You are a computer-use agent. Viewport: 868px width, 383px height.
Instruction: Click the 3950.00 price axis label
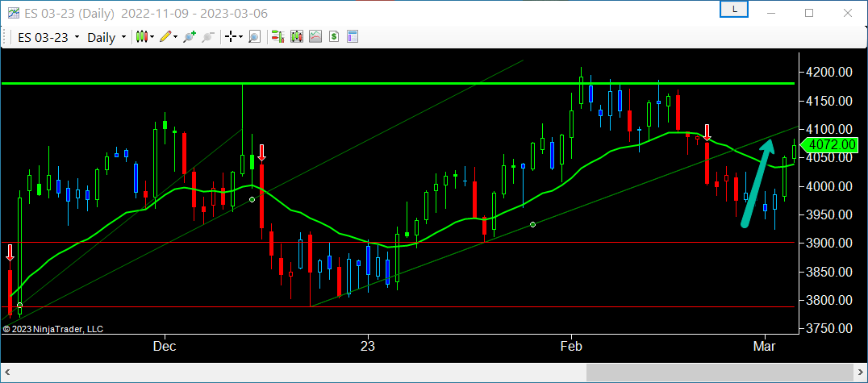pos(828,215)
